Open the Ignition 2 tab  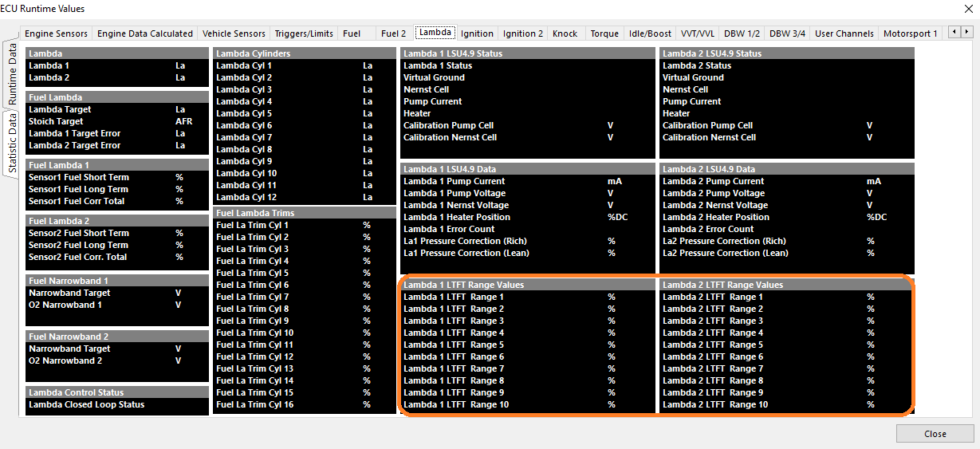523,33
